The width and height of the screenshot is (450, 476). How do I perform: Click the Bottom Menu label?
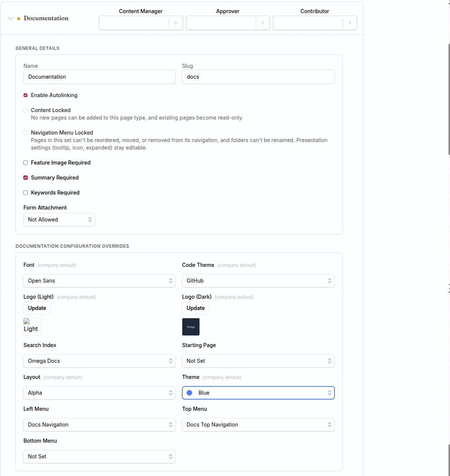coord(40,441)
